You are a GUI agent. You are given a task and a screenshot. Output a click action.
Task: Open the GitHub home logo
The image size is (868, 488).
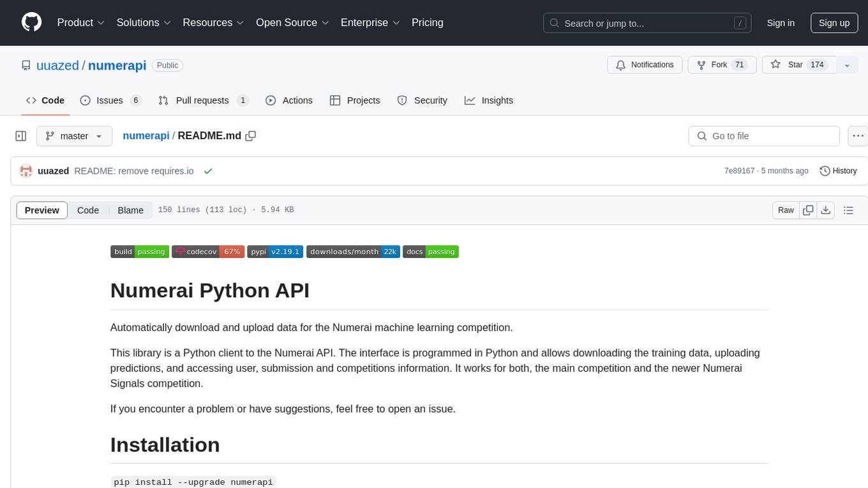(x=31, y=22)
